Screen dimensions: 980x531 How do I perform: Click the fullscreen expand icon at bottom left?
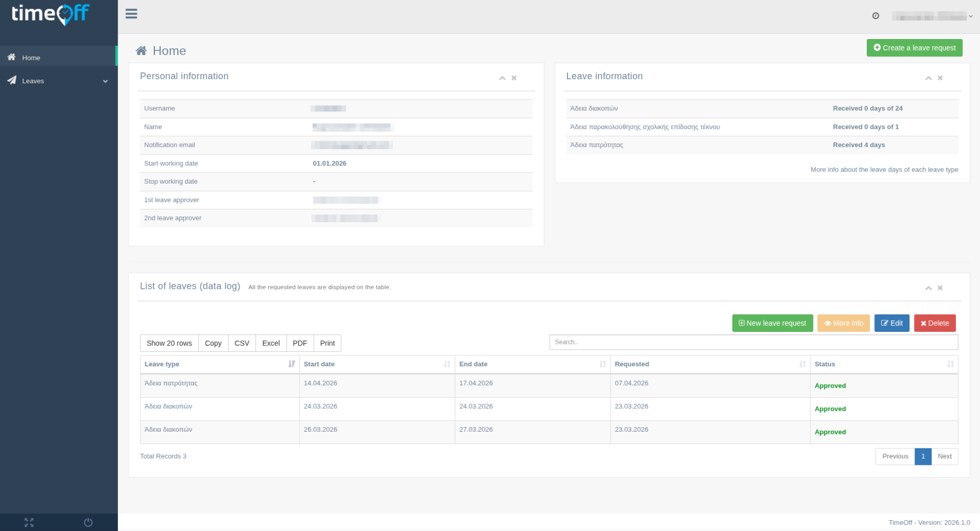[29, 522]
